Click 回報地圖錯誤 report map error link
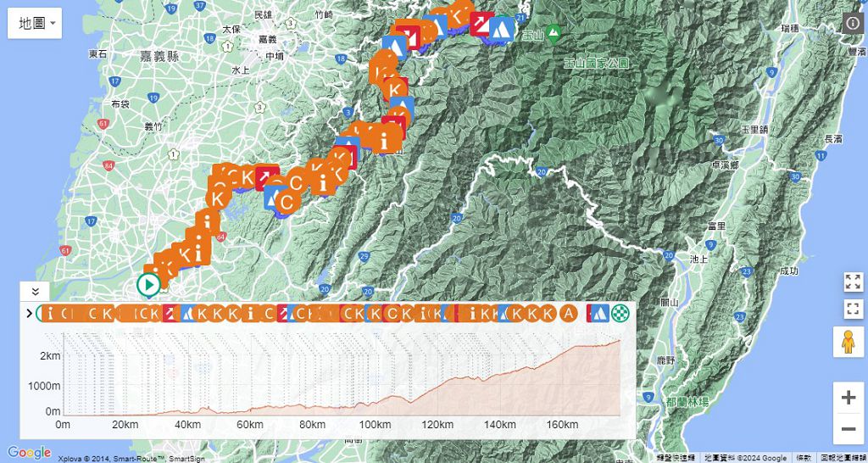Image resolution: width=868 pixels, height=463 pixels. pyautogui.click(x=843, y=457)
